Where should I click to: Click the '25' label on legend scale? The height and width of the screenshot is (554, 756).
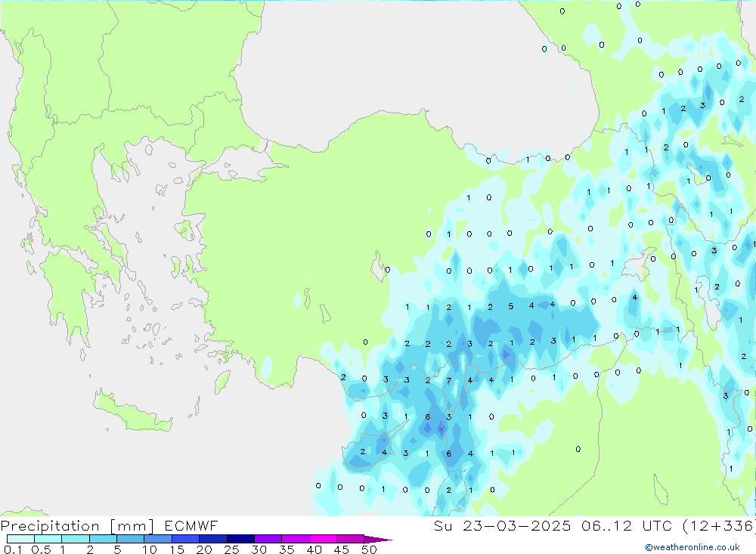point(231,549)
